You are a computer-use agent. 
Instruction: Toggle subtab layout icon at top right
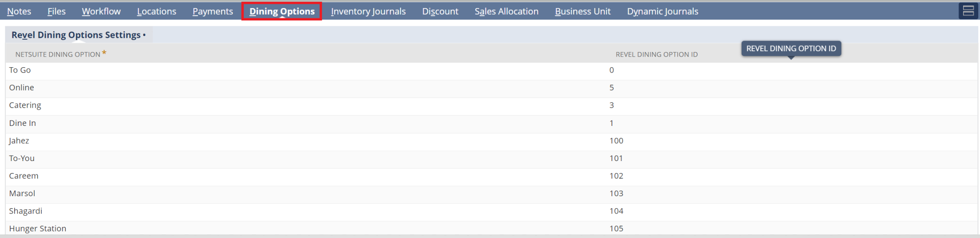(968, 11)
